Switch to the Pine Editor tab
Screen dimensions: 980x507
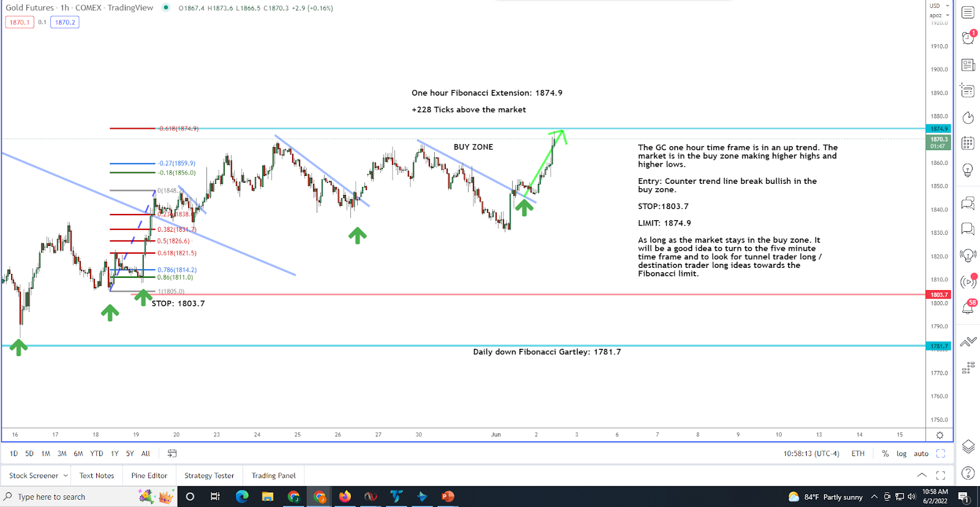coord(149,476)
